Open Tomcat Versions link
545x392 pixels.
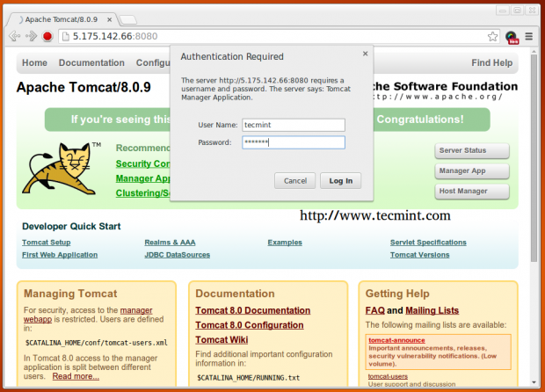(419, 255)
